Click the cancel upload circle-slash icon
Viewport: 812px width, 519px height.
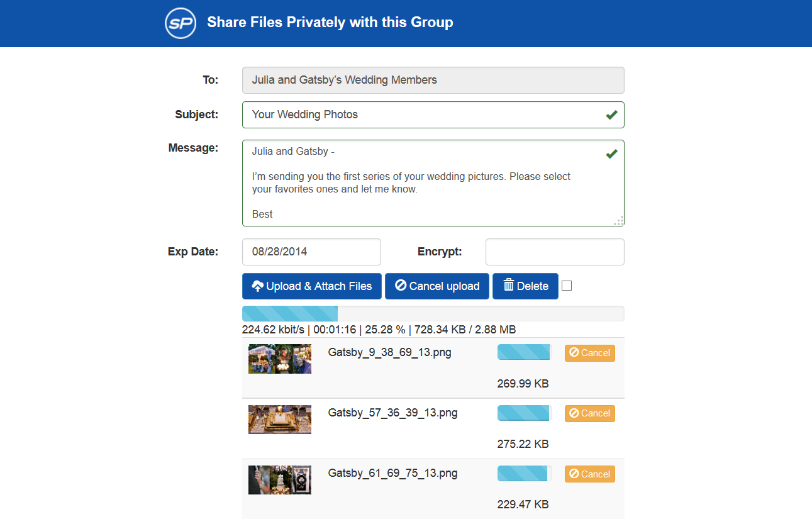point(401,286)
